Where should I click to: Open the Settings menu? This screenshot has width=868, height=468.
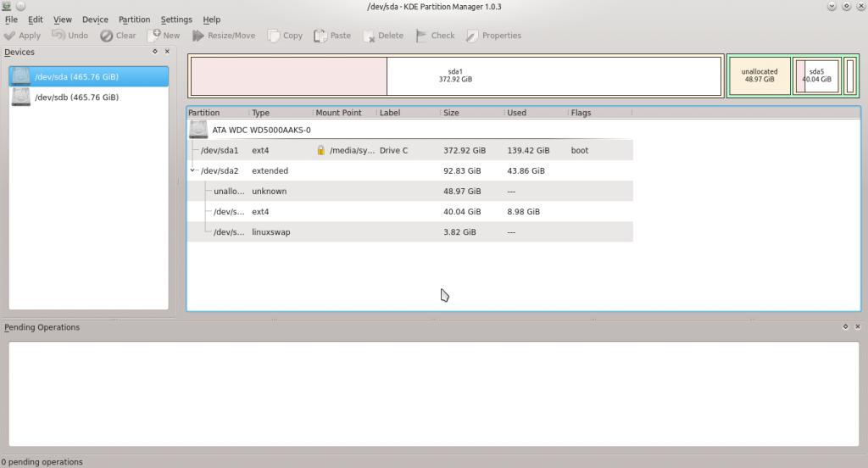176,19
